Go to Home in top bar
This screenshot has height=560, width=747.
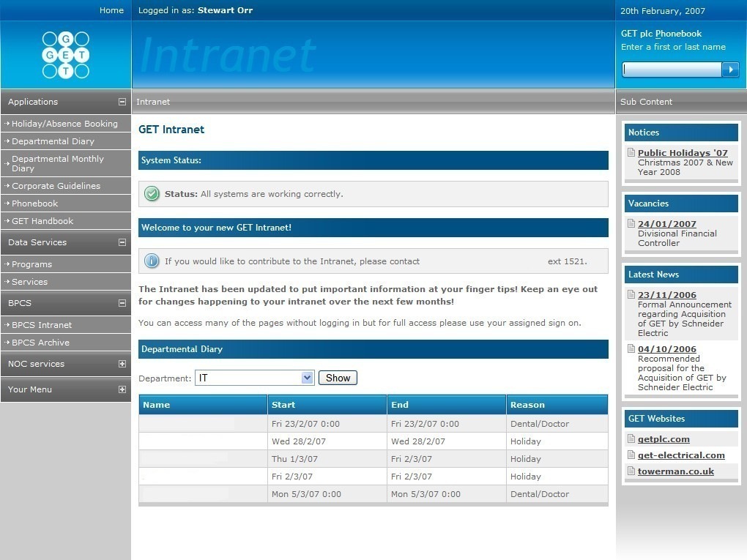pos(111,10)
